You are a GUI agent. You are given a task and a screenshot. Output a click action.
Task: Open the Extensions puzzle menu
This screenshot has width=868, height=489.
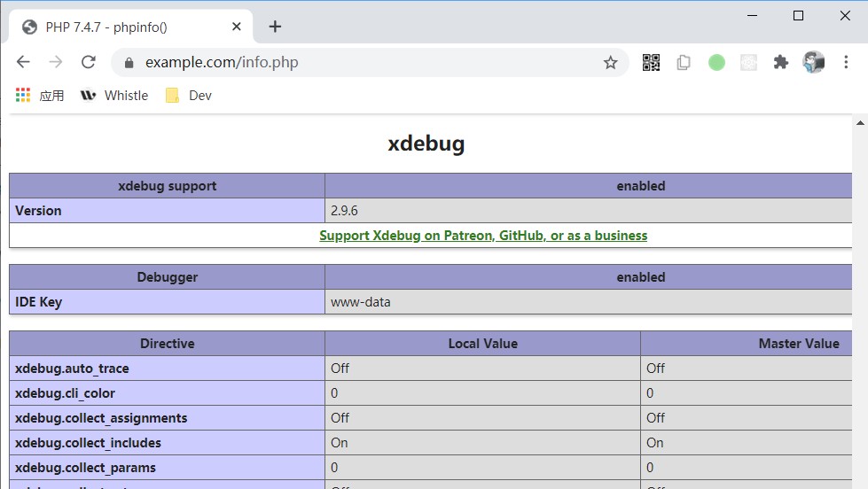pyautogui.click(x=780, y=63)
